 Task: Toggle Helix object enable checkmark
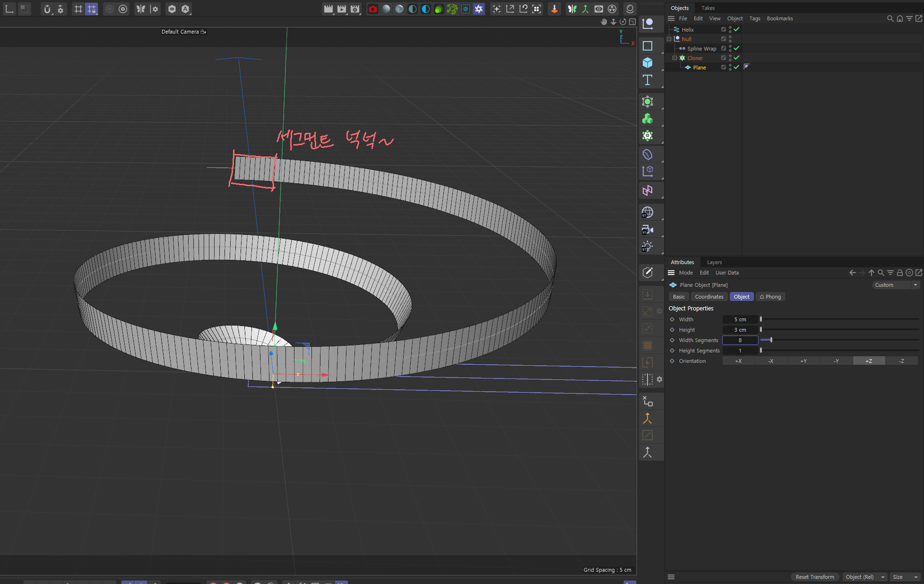[x=736, y=29]
